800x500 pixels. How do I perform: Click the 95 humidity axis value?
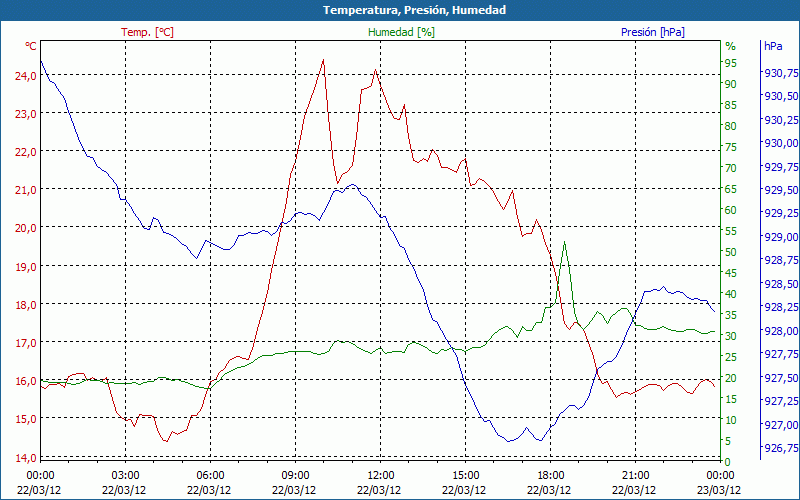pos(731,63)
